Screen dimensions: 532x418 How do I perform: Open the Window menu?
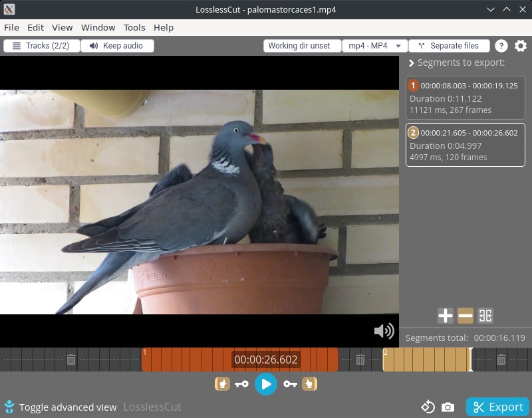[x=98, y=27]
